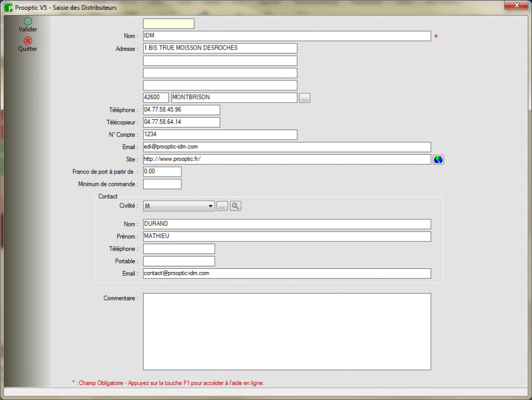Viewport: 532px width, 400px height.
Task: Click the Prénom field MATHIEU
Action: [x=287, y=236]
